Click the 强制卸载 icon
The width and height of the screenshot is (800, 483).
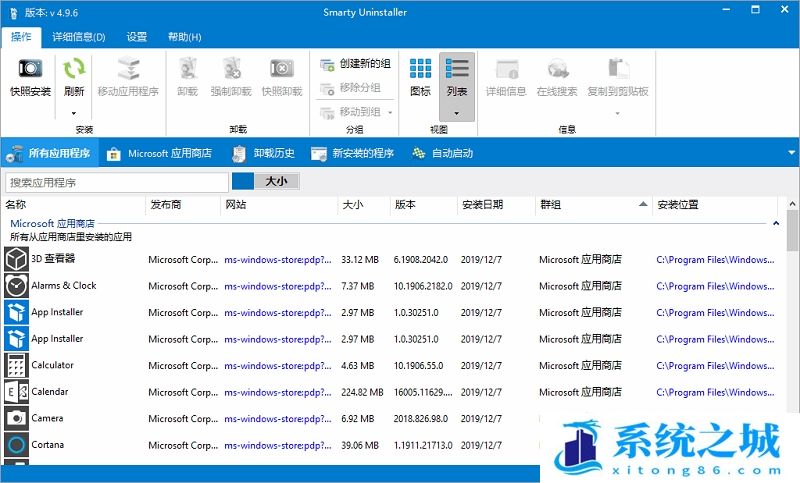[x=231, y=68]
